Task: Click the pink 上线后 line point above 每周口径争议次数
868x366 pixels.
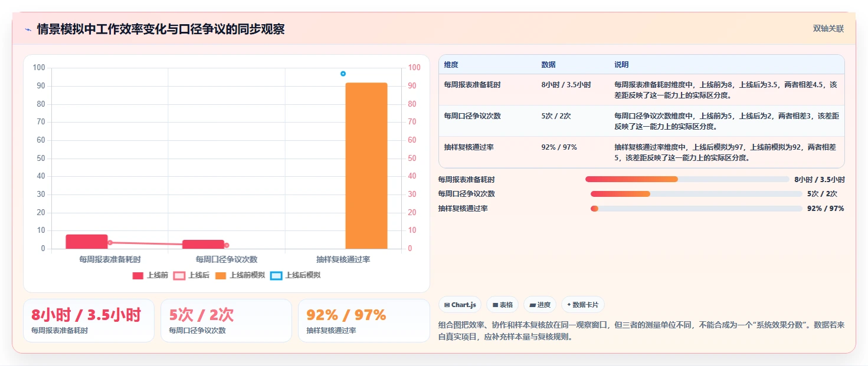Action: 227,245
